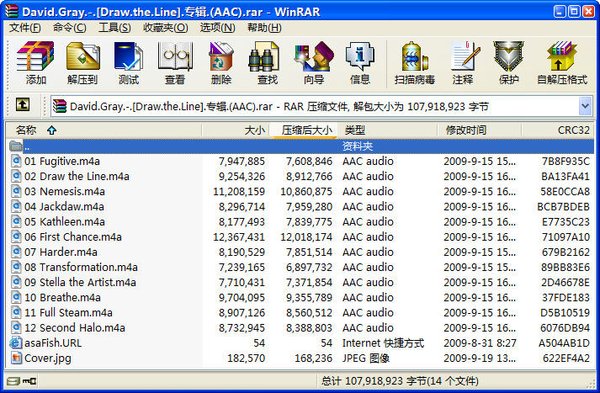Sort by 修改时间 column header
The height and width of the screenshot is (393, 600).
click(479, 130)
